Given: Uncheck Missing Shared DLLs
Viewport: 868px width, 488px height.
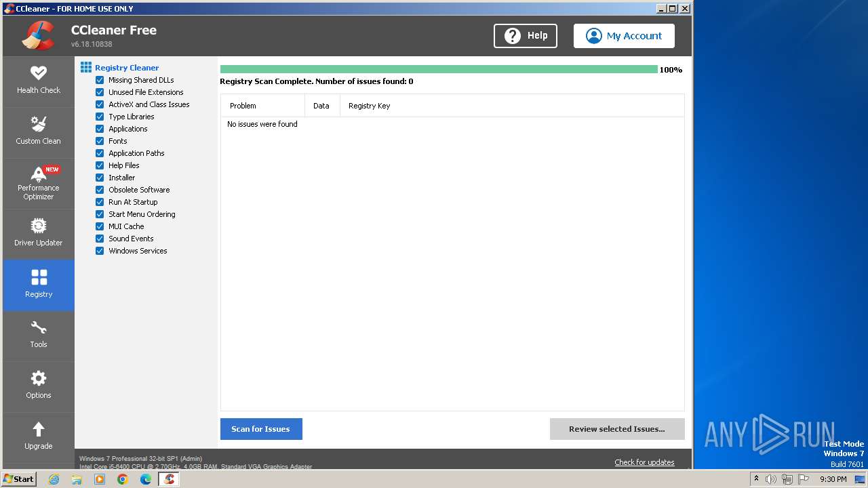Looking at the screenshot, I should point(100,80).
